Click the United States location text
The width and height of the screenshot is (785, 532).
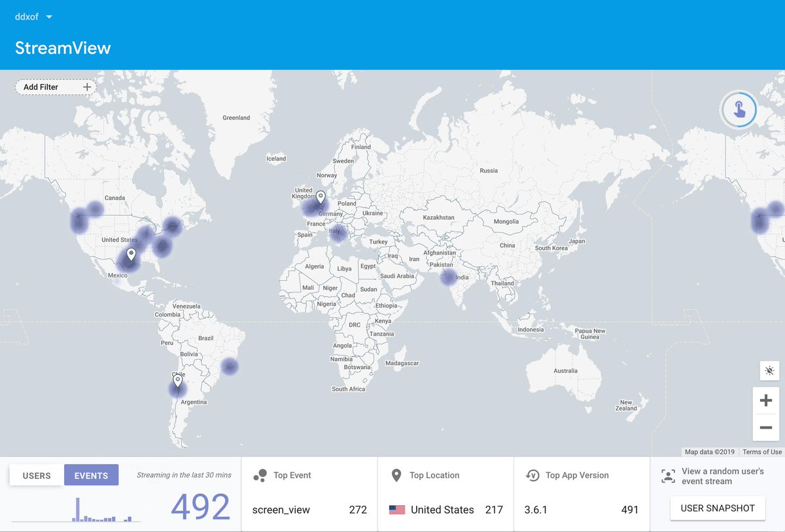click(442, 510)
